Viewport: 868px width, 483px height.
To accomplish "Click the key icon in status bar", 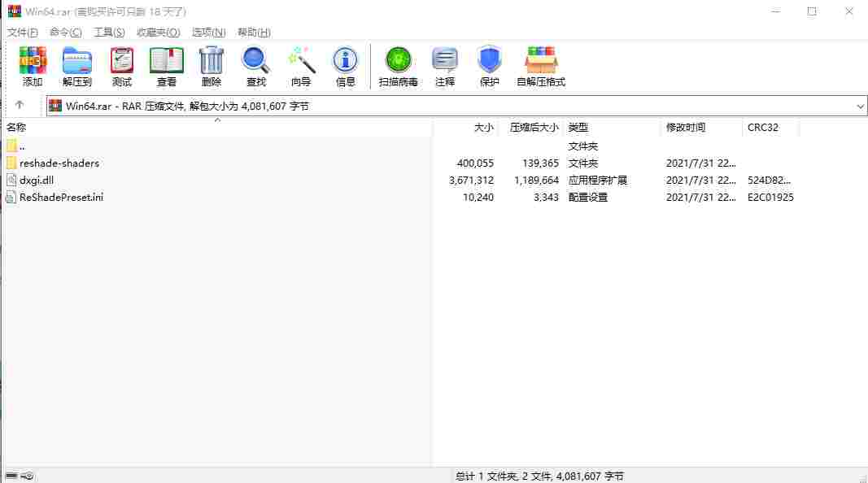I will (x=27, y=476).
